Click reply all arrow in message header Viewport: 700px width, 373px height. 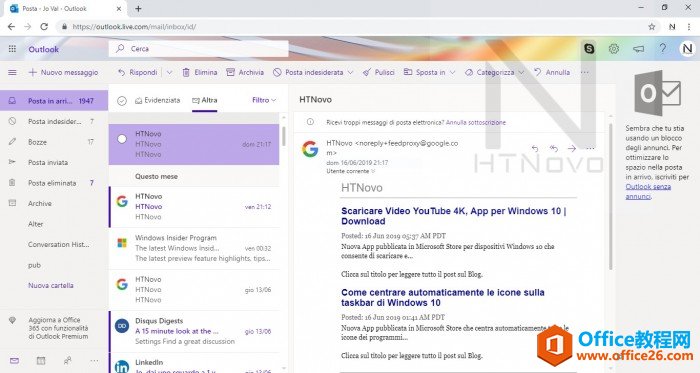[554, 149]
